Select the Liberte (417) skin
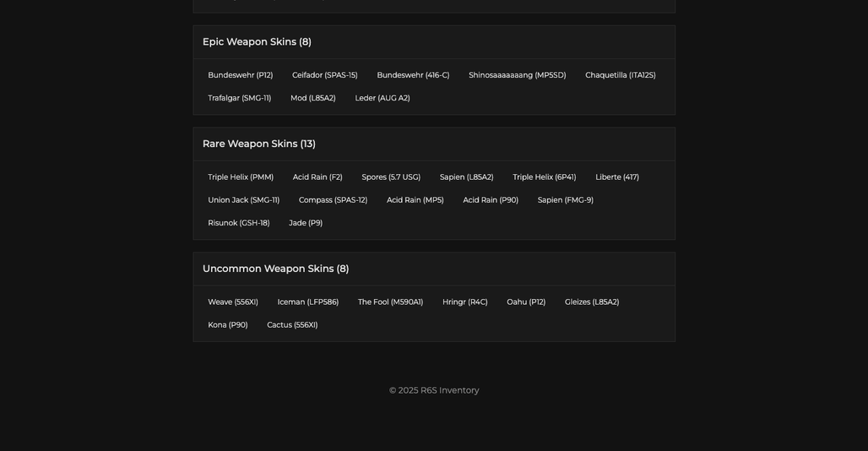The image size is (868, 451). 617,177
